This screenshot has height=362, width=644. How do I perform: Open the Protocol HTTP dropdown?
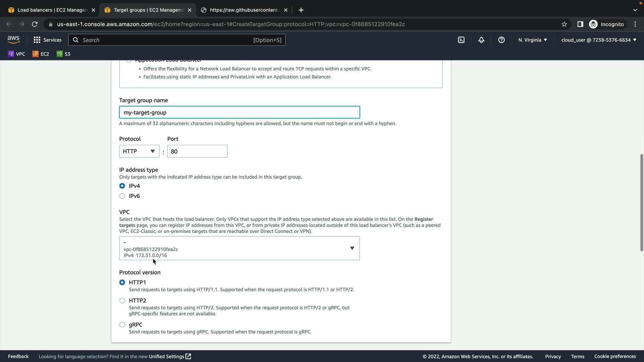[139, 152]
